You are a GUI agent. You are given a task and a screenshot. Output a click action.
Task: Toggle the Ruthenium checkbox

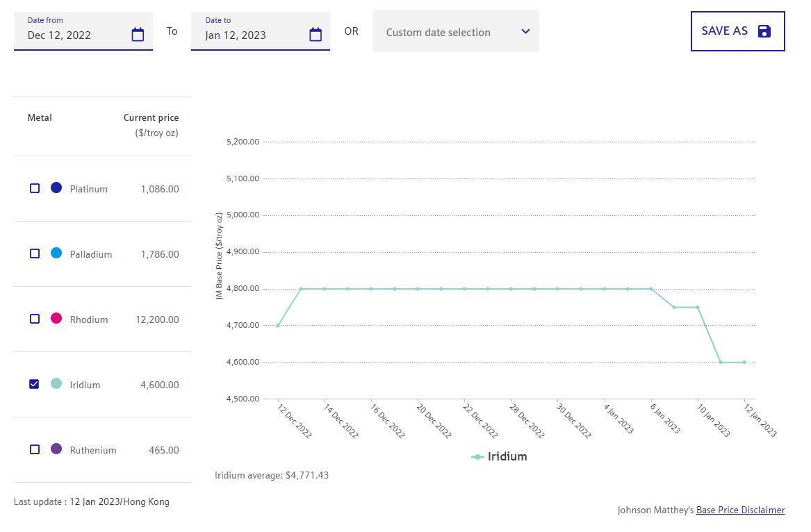click(35, 449)
